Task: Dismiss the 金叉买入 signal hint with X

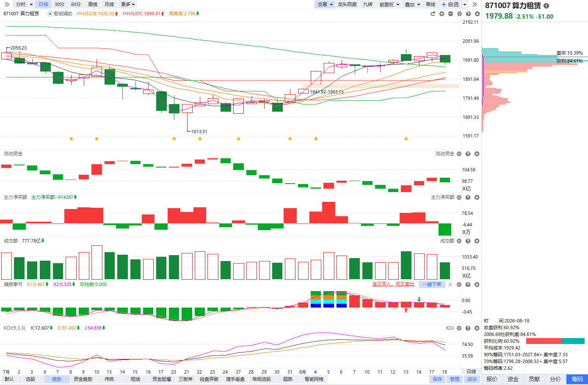Action: (450, 285)
